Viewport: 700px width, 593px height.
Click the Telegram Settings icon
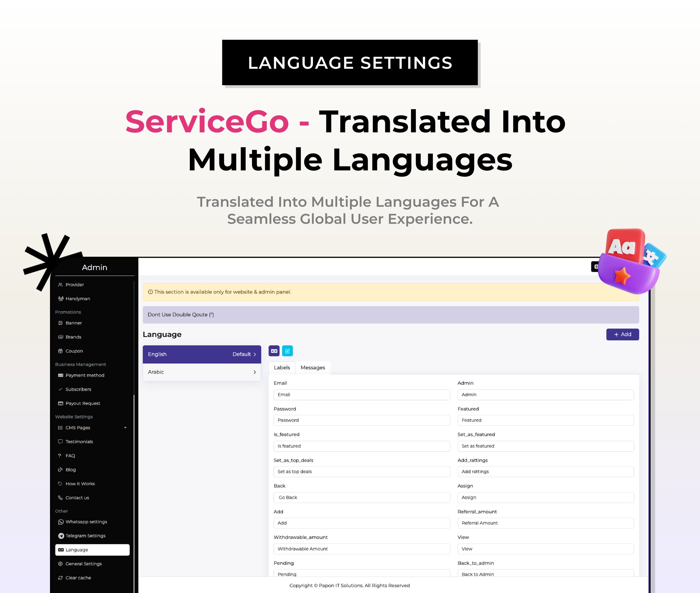61,536
